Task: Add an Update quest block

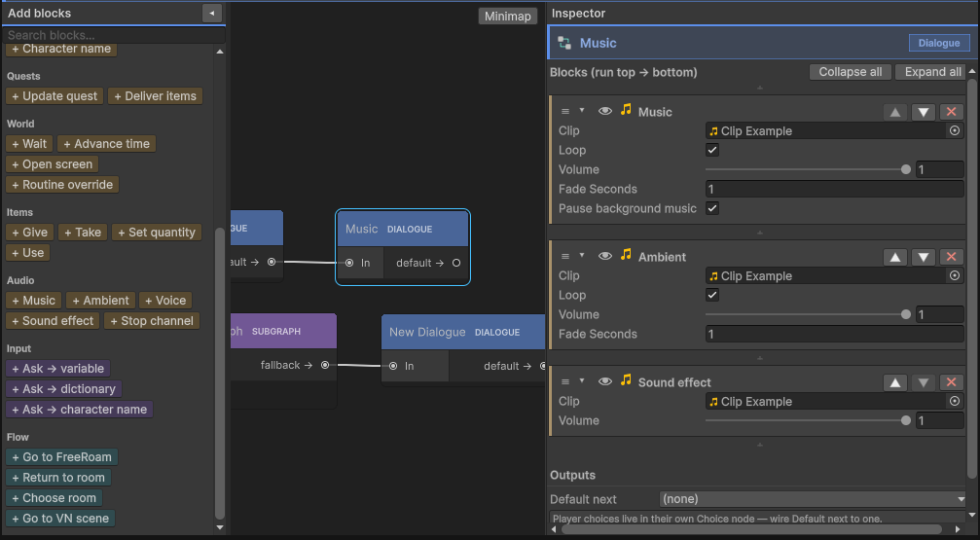Action: (54, 96)
